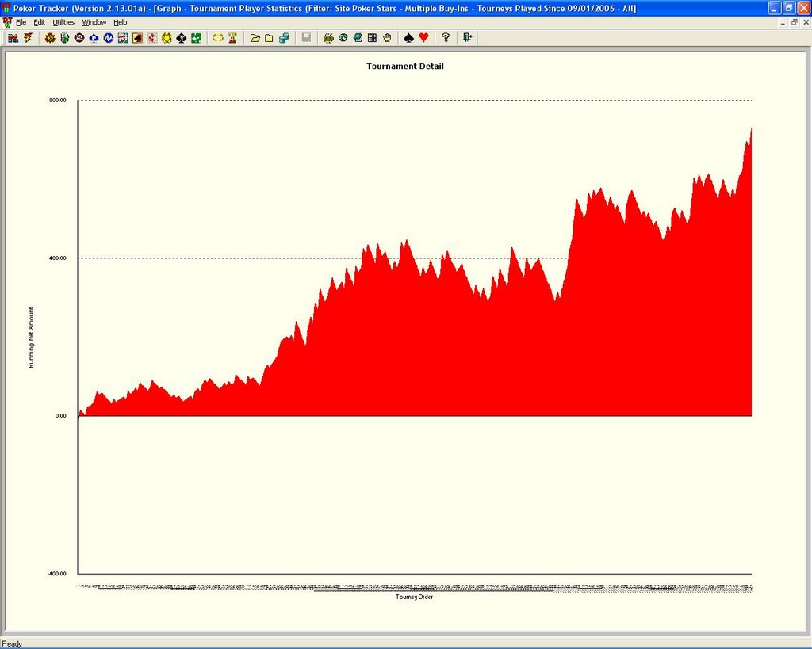Click the hand toolbar icon
The height and width of the screenshot is (649, 812).
(x=387, y=38)
